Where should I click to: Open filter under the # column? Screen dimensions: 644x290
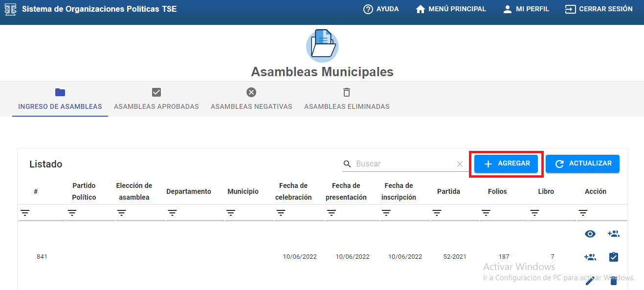(x=25, y=213)
